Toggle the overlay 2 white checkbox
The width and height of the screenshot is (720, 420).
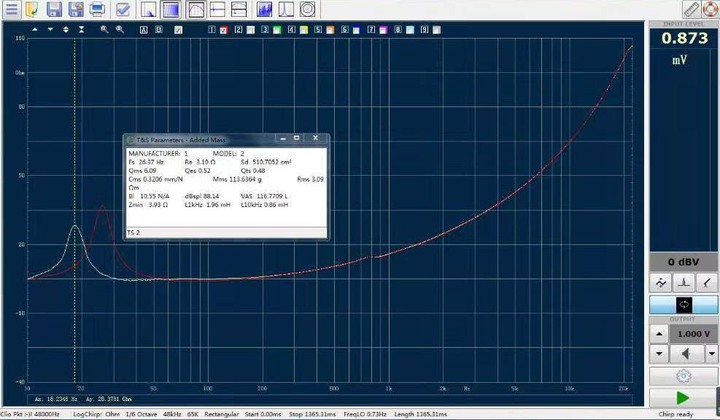click(x=250, y=30)
